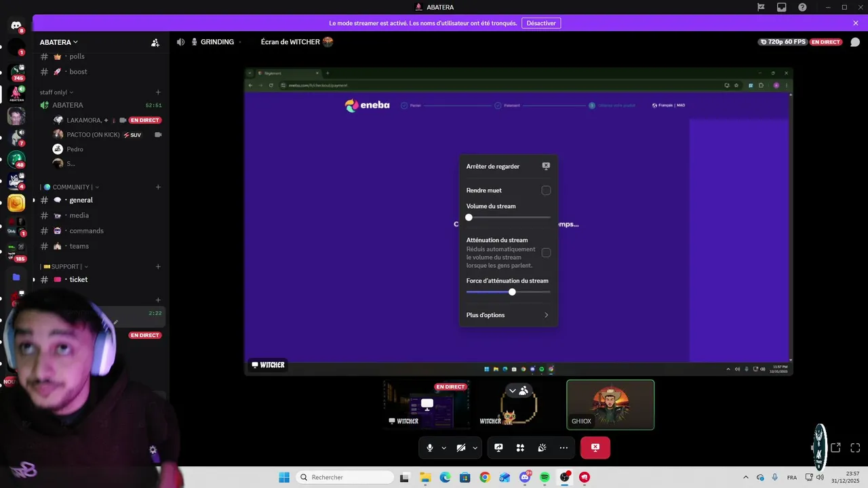The height and width of the screenshot is (488, 868).
Task: Click the Rechercher taskbar search box
Action: [x=343, y=477]
